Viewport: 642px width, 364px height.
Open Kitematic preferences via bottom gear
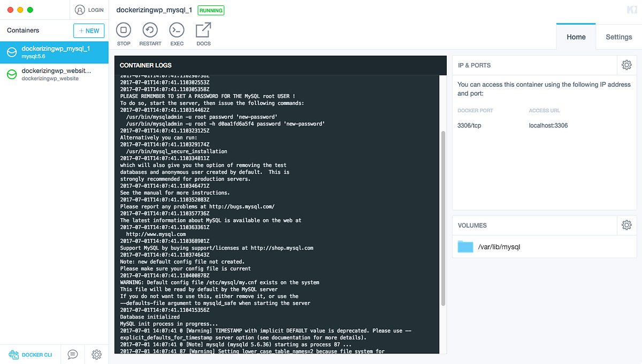[96, 354]
